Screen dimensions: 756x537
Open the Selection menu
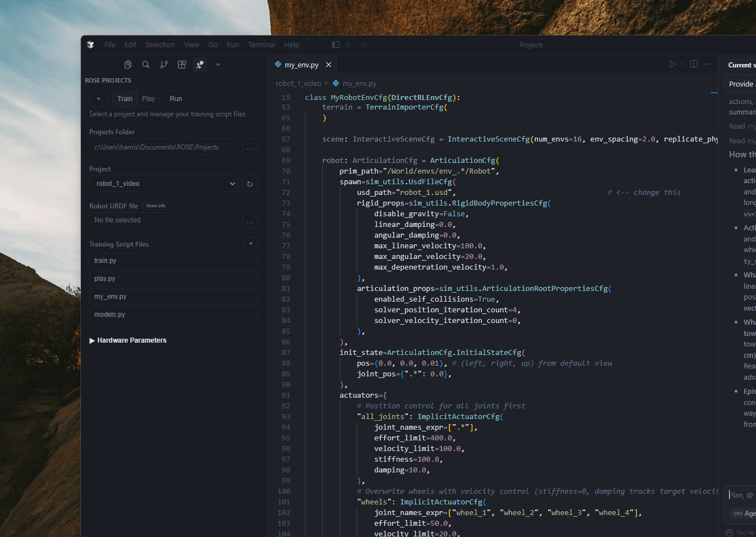(x=160, y=45)
